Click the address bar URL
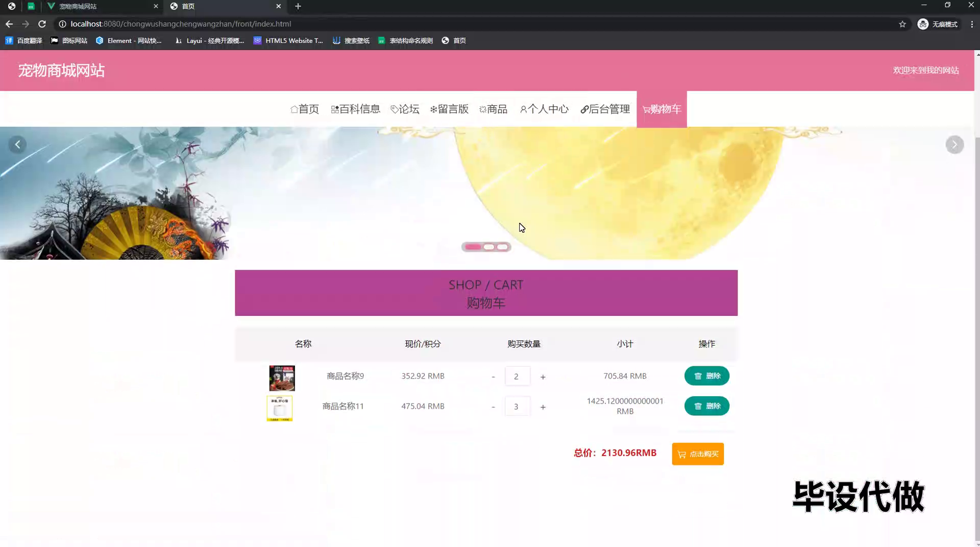980x547 pixels. pos(181,24)
